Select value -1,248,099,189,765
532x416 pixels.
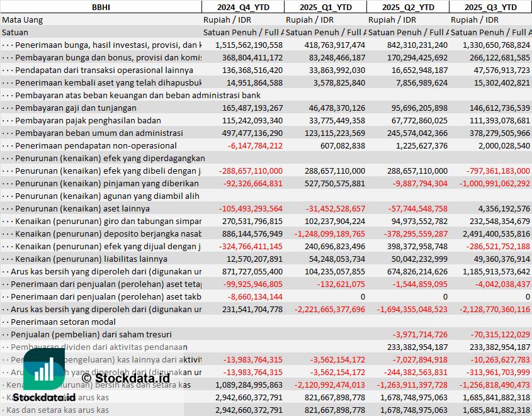click(329, 234)
